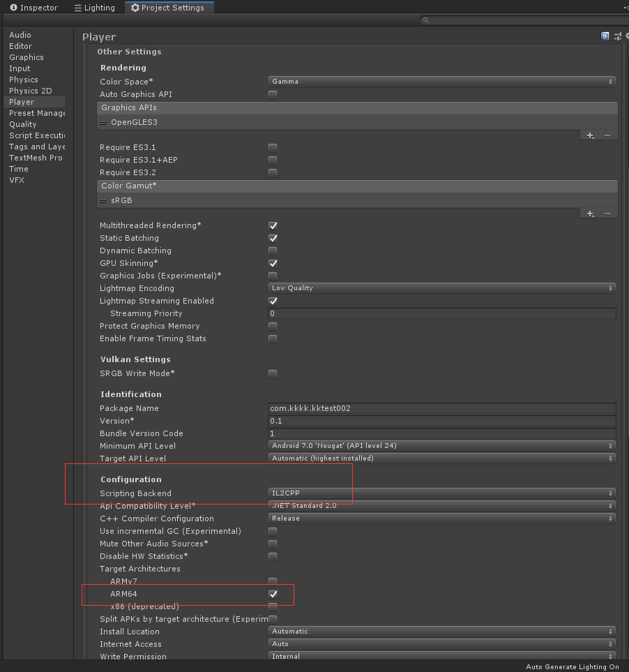Open the Lightmap Encoding quality dropdown

441,288
